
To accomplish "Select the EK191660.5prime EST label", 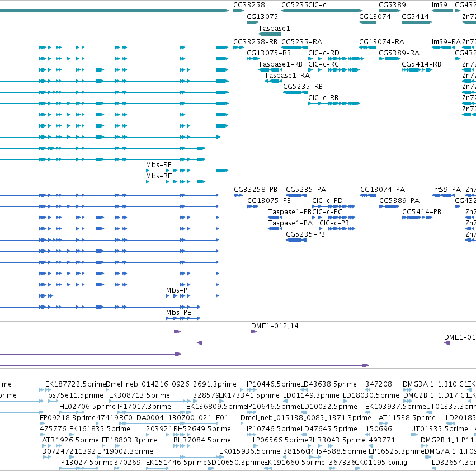I will click(x=294, y=463).
